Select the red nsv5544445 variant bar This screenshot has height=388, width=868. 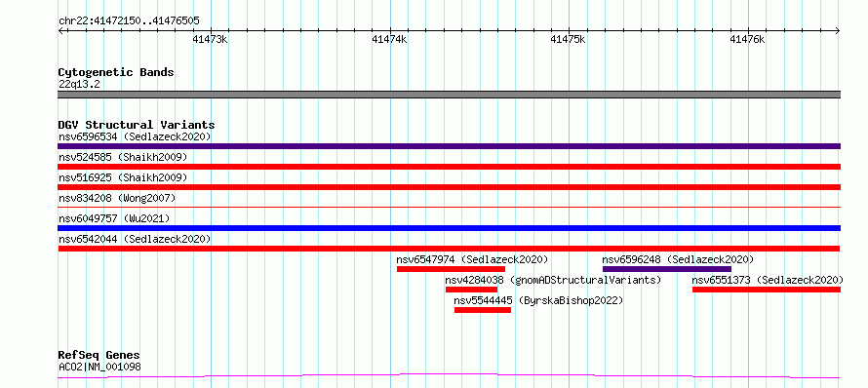pyautogui.click(x=483, y=310)
